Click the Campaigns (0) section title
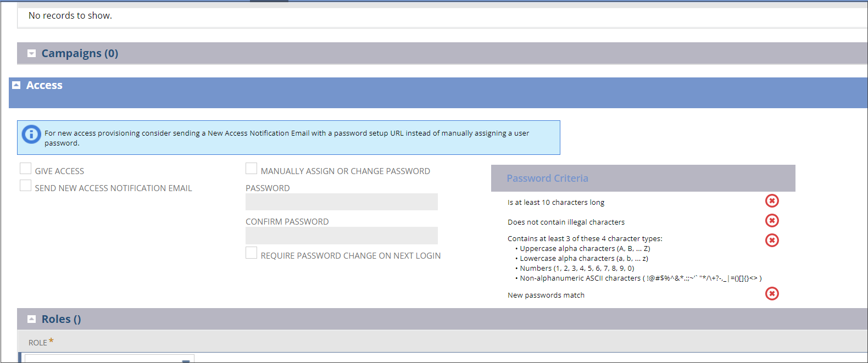The height and width of the screenshot is (363, 868). (x=80, y=53)
